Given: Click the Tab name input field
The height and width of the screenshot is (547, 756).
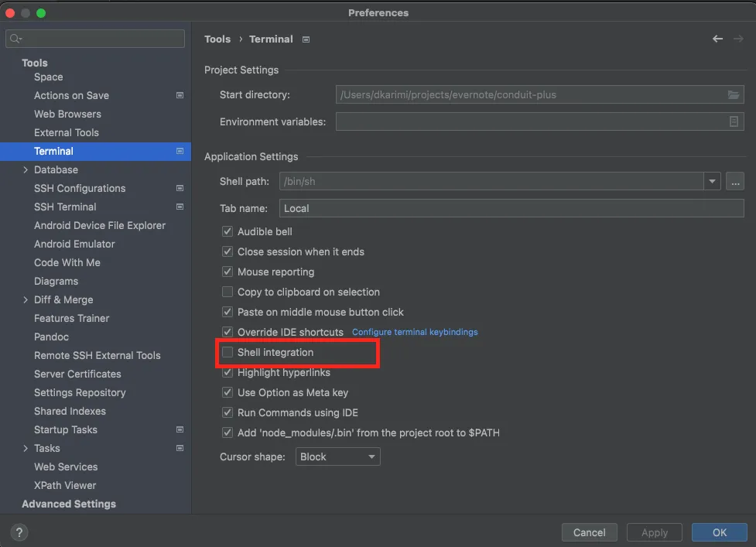Looking at the screenshot, I should 511,208.
